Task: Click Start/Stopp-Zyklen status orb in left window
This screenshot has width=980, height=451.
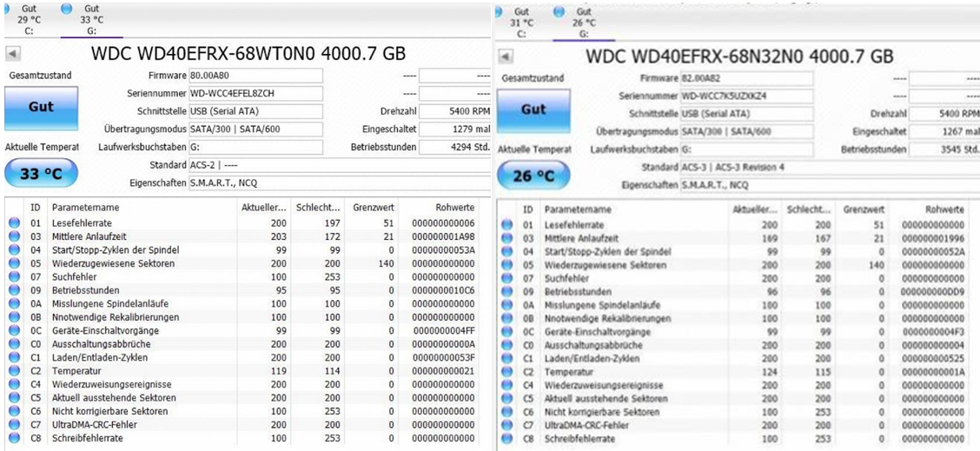Action: (x=14, y=250)
